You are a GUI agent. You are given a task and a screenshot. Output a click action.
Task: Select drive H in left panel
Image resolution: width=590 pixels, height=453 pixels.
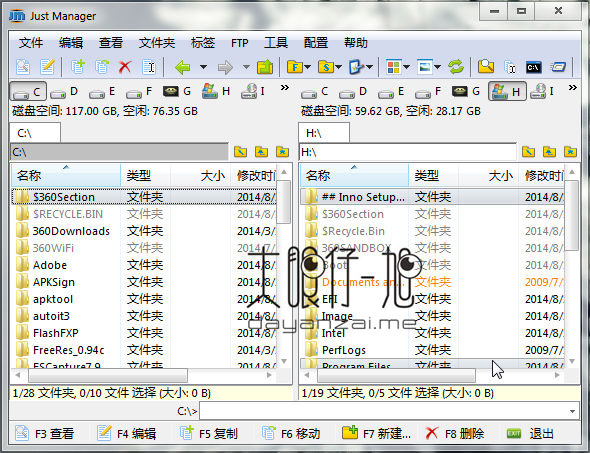coord(216,91)
